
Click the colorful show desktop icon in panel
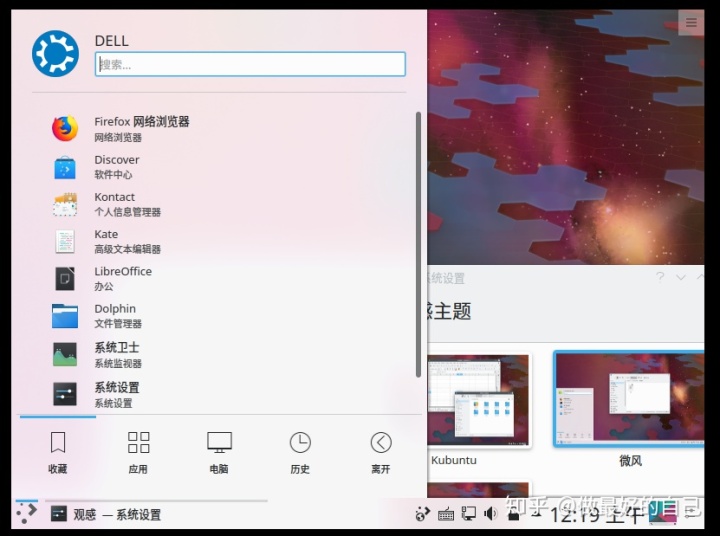(663, 513)
